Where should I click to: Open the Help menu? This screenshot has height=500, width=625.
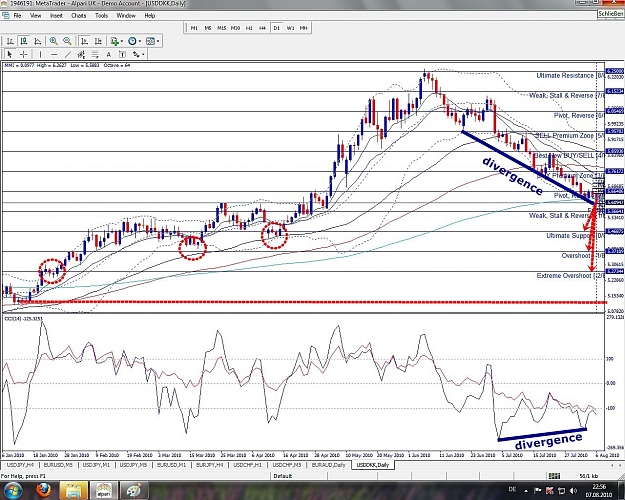[x=149, y=16]
